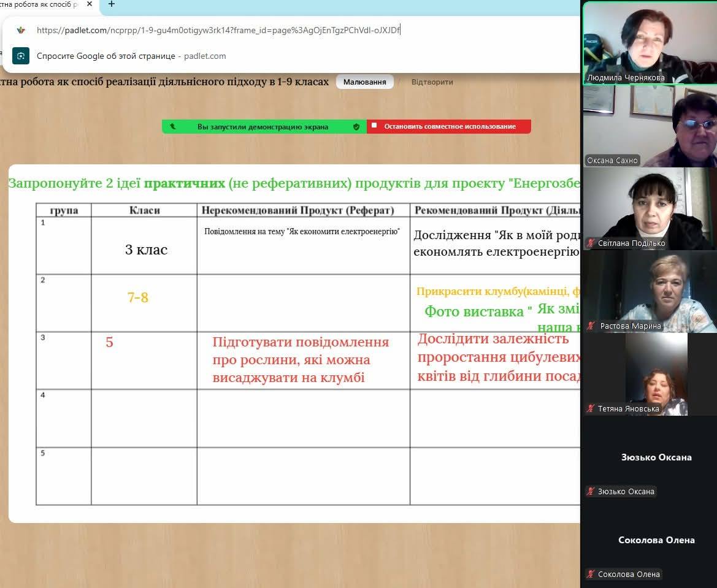
Task: Click muted microphone icon for Світлана Поділько
Action: click(591, 243)
